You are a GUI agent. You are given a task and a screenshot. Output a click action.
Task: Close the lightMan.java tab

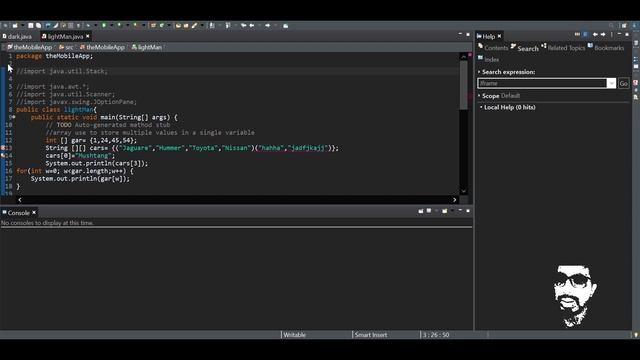pyautogui.click(x=88, y=36)
